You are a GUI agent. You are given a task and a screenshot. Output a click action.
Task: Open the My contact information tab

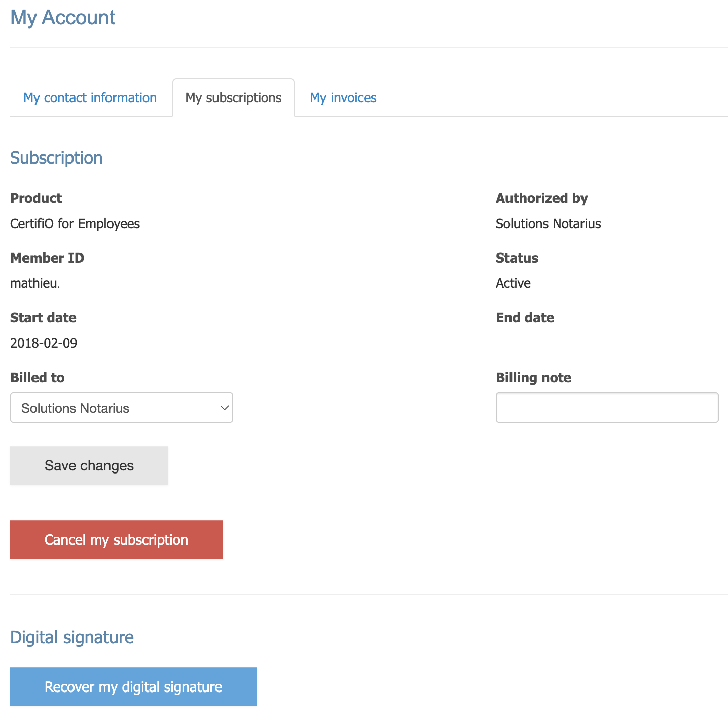pyautogui.click(x=90, y=98)
